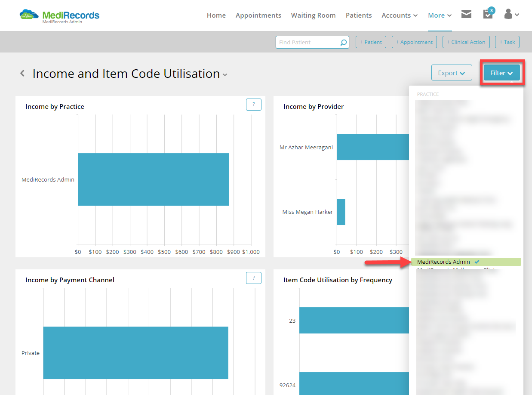Click the + Patient button
Viewport: 532px width, 395px height.
(371, 42)
